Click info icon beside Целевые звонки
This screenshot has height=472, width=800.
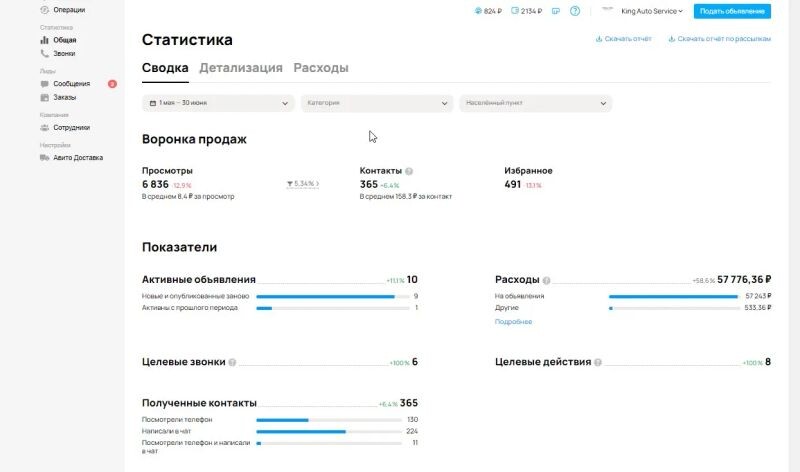[232, 363]
